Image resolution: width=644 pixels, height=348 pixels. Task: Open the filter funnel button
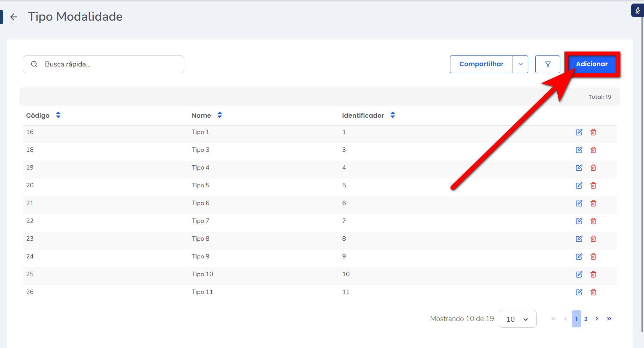pyautogui.click(x=547, y=64)
